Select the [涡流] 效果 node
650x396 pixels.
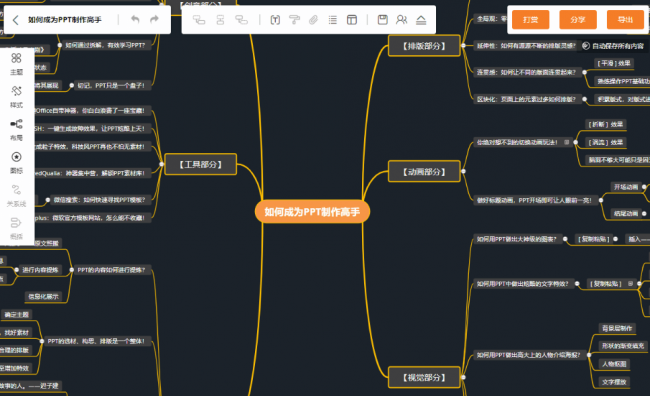tap(606, 142)
